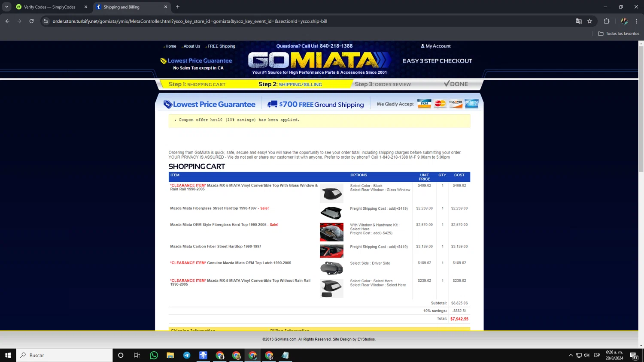The height and width of the screenshot is (362, 644).
Task: Open the FREE Shipping link
Action: click(x=221, y=46)
